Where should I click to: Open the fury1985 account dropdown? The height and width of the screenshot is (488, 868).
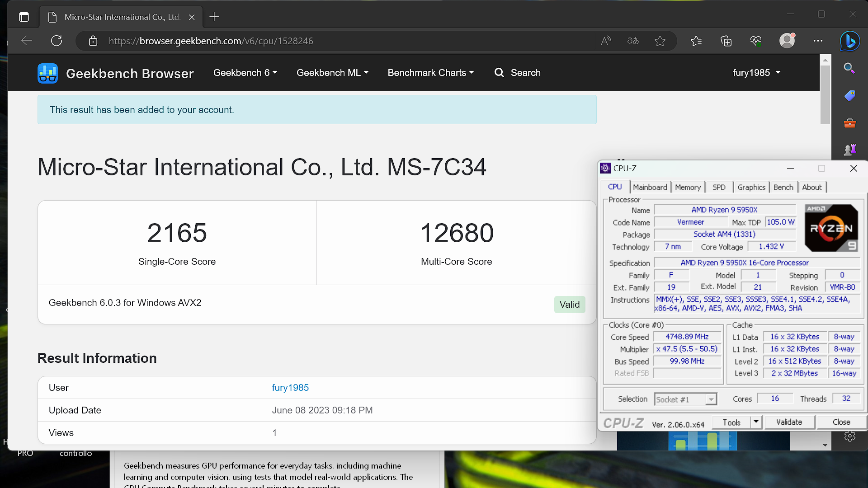[x=756, y=73]
